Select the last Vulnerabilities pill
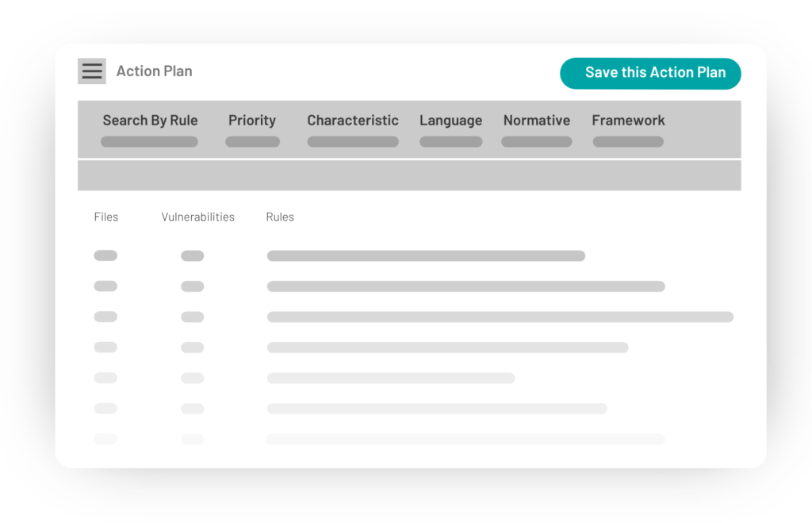The image size is (812, 523). pyautogui.click(x=192, y=439)
